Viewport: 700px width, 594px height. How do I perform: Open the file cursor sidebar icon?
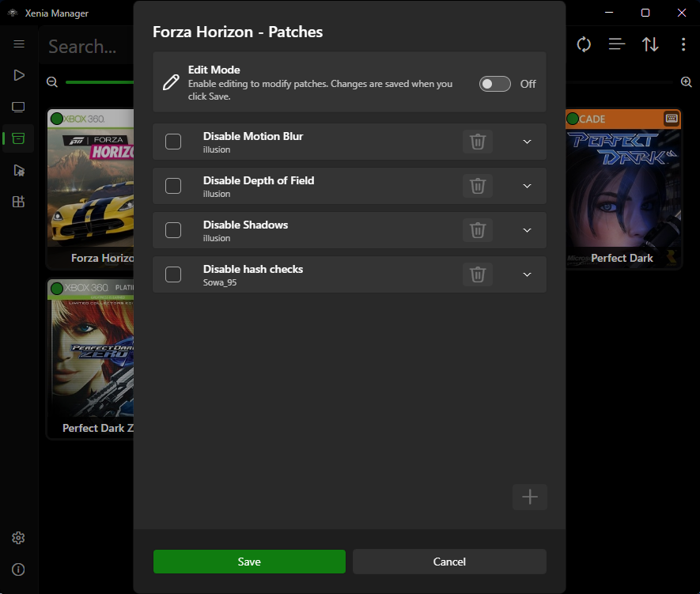19,170
